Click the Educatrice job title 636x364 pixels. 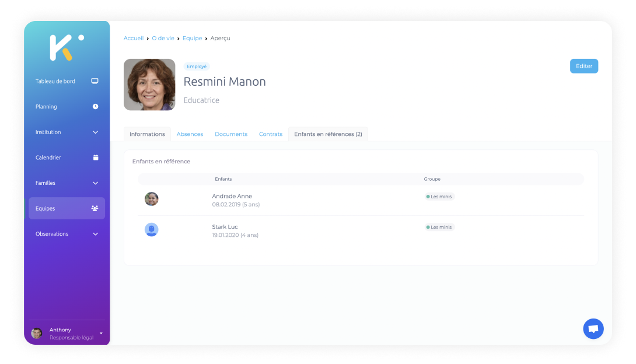click(201, 100)
